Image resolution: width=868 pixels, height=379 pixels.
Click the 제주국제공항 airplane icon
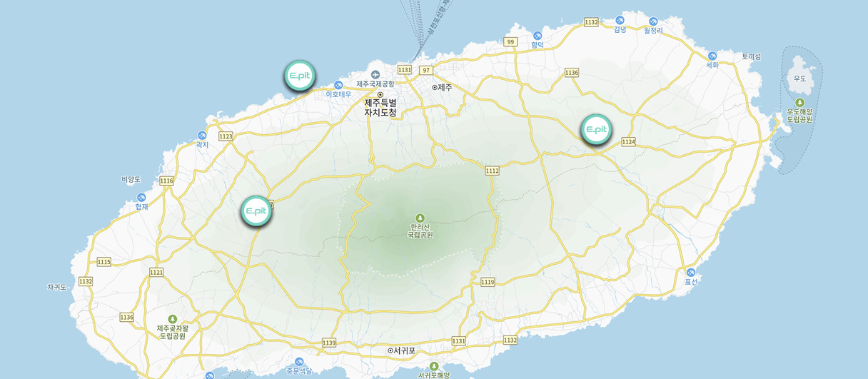tap(375, 74)
